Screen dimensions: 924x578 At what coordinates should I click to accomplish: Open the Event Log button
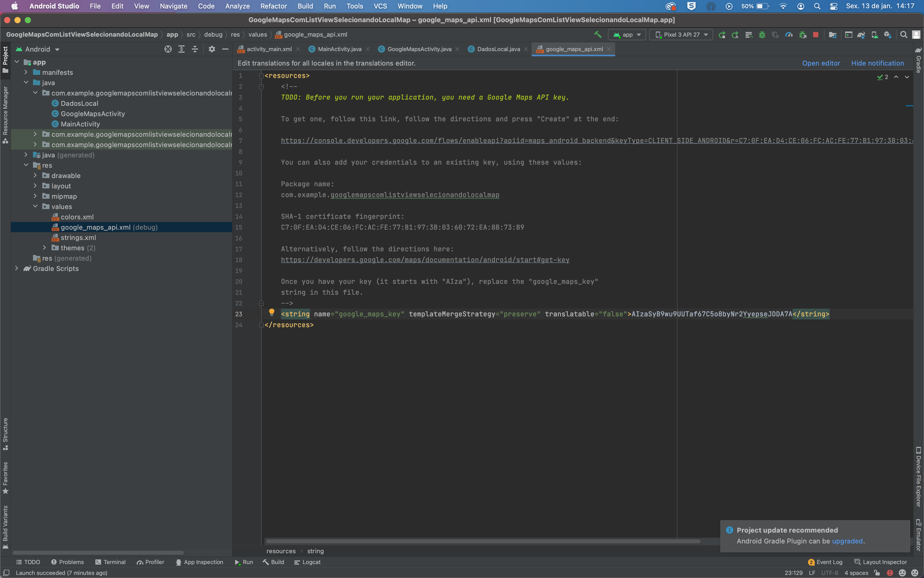826,562
